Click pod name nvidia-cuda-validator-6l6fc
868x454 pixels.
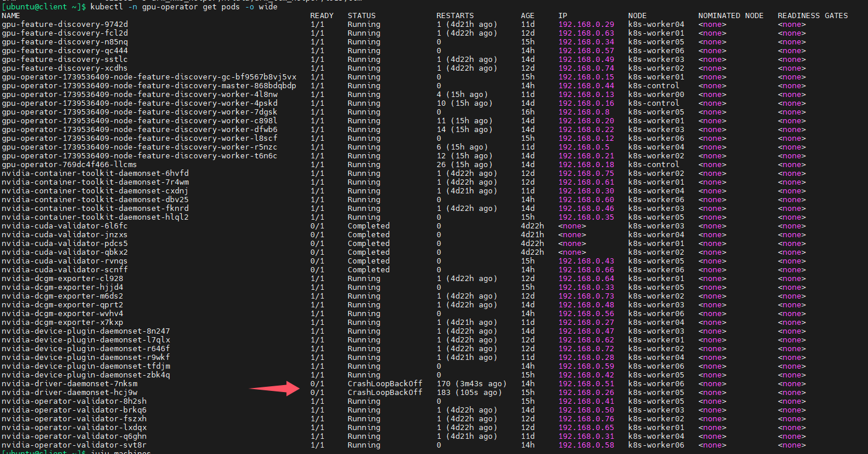point(64,226)
